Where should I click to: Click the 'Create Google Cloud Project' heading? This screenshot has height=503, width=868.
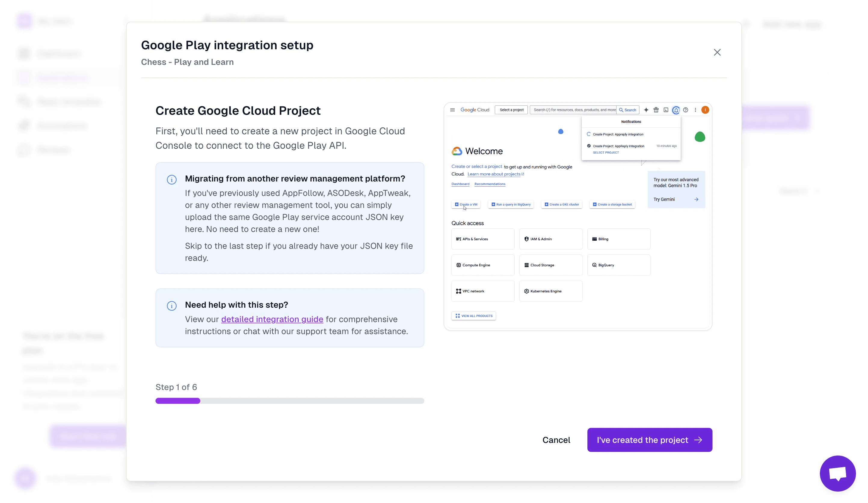pos(238,111)
